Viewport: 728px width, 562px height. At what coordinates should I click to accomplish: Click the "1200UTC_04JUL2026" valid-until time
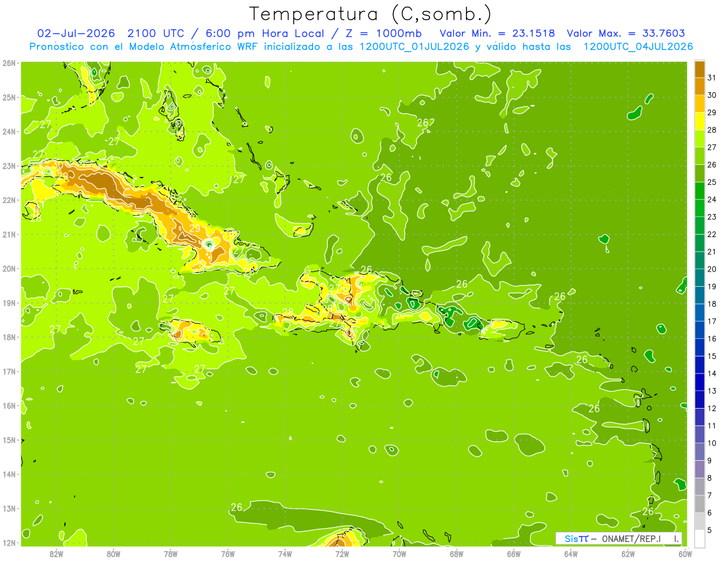click(638, 47)
